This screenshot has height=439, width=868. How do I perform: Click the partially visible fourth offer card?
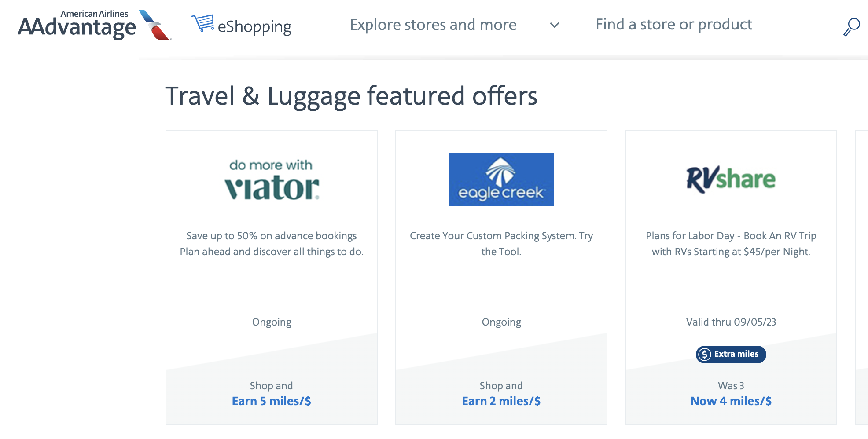tap(861, 277)
